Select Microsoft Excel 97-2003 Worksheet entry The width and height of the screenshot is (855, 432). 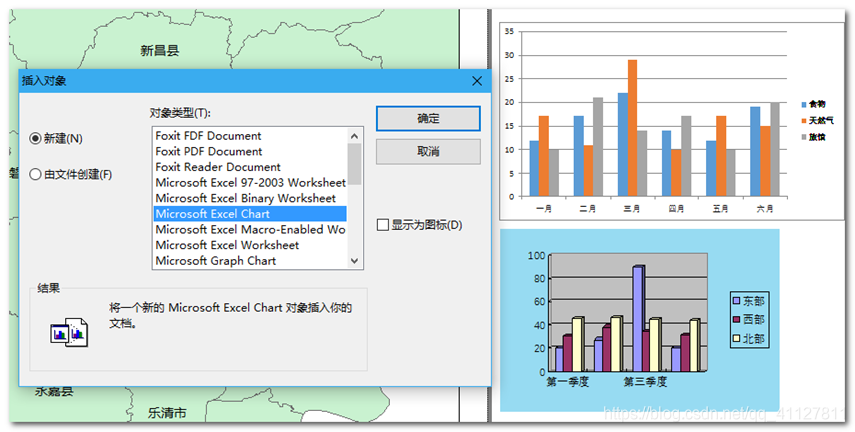click(x=250, y=182)
